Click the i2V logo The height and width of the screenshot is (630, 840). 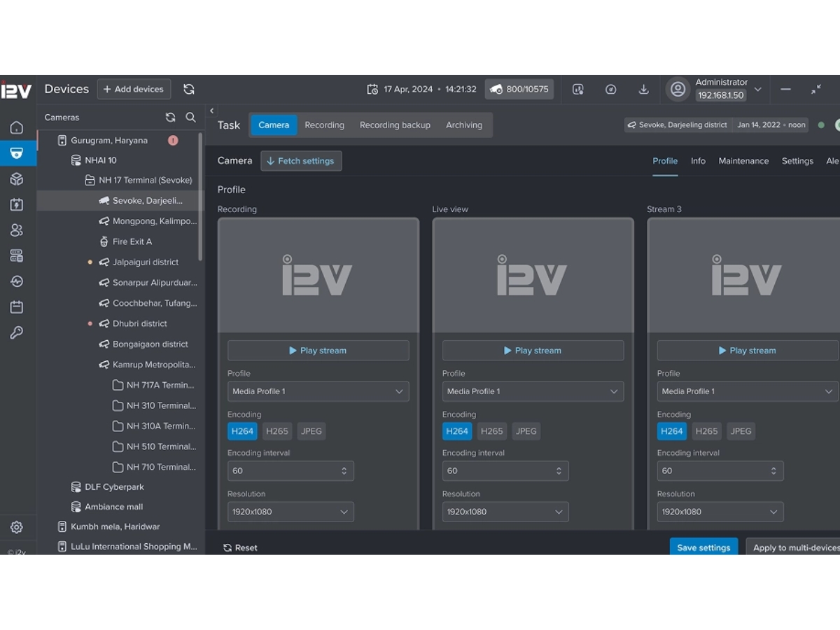click(x=16, y=90)
